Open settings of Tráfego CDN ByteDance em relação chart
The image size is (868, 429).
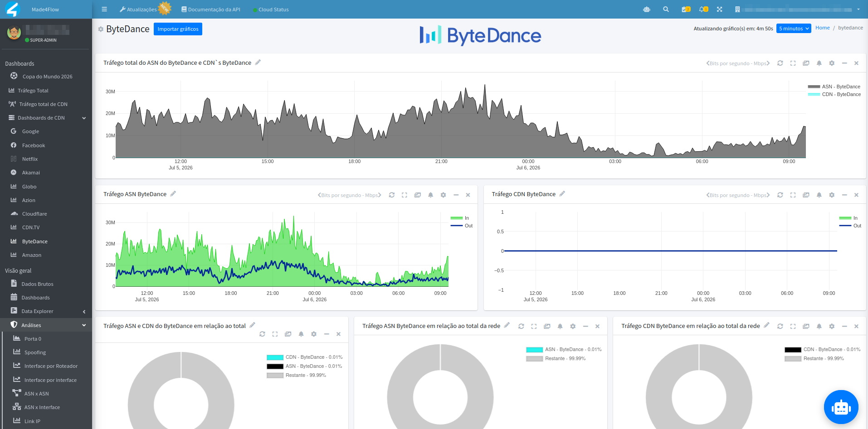pyautogui.click(x=832, y=326)
